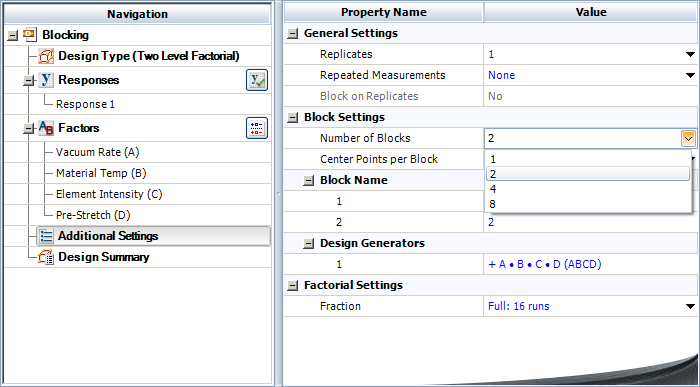Open the Replicates dropdown arrow
Image resolution: width=700 pixels, height=387 pixels.
point(690,54)
